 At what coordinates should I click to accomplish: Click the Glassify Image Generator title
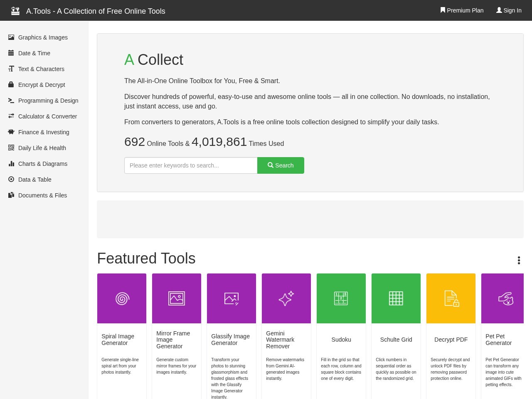230,340
